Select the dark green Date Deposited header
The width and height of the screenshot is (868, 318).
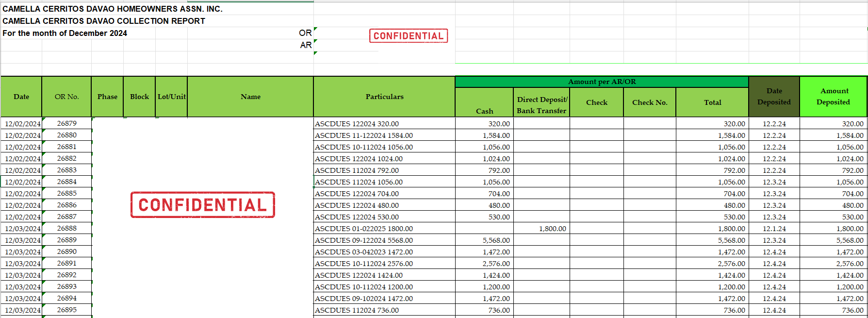(774, 97)
